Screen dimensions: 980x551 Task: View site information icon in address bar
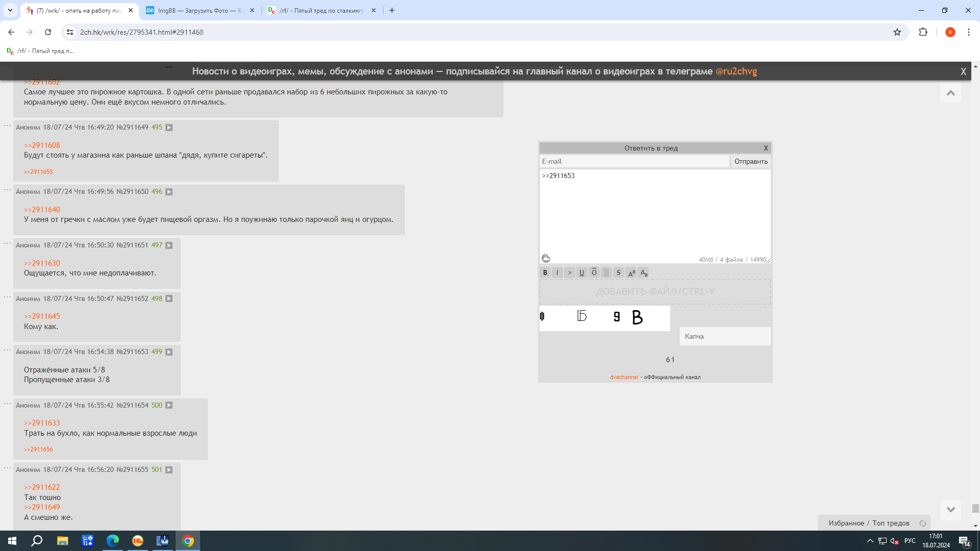point(70,32)
